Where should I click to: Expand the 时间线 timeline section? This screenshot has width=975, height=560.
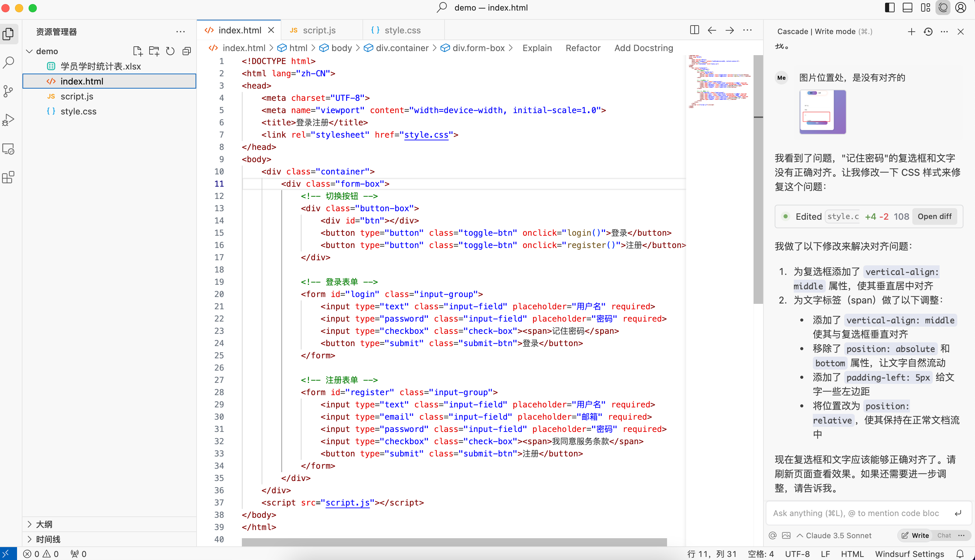[110, 539]
